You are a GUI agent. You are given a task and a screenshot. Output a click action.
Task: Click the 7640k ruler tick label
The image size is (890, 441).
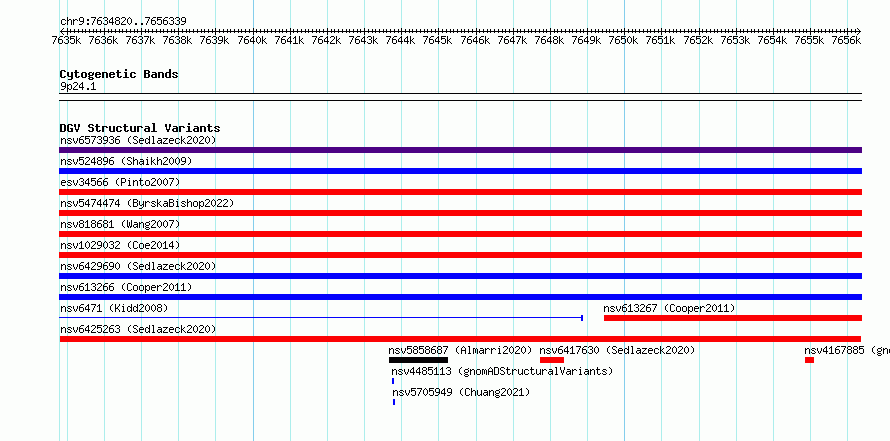click(251, 40)
